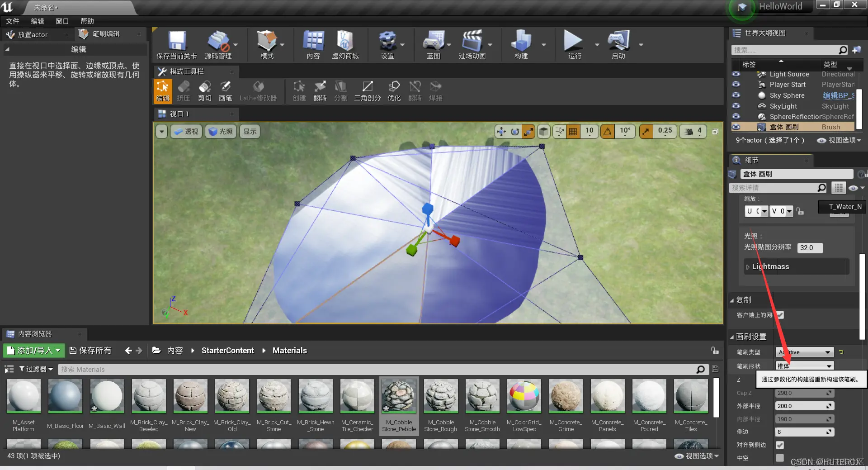Select the scale gizmo mode in viewport
The image size is (868, 470).
tap(528, 132)
